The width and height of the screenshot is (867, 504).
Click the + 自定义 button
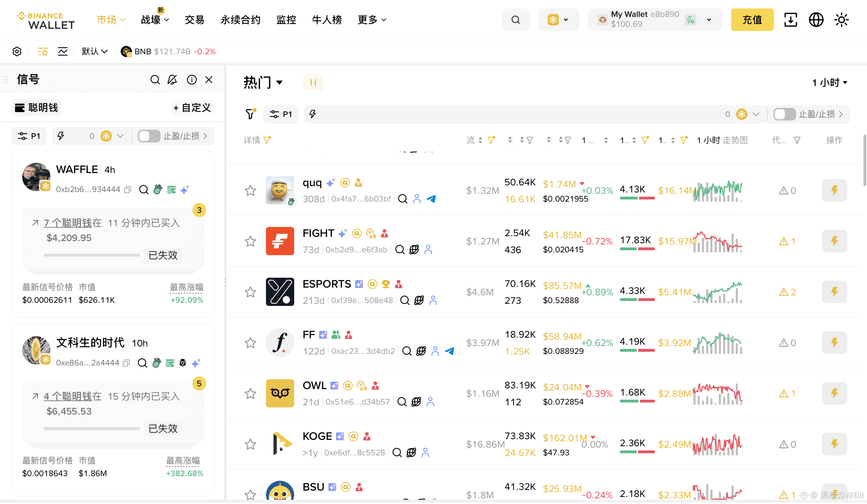pyautogui.click(x=192, y=107)
